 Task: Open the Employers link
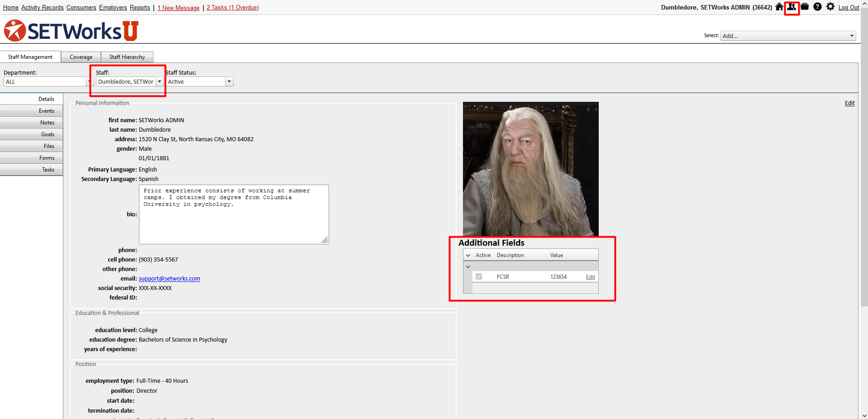point(113,8)
